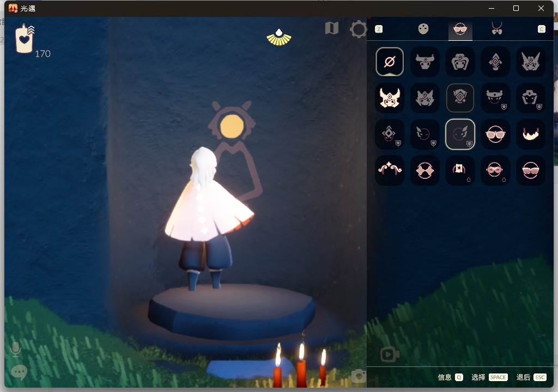
Task: Click the 信息 info button
Action: point(450,377)
